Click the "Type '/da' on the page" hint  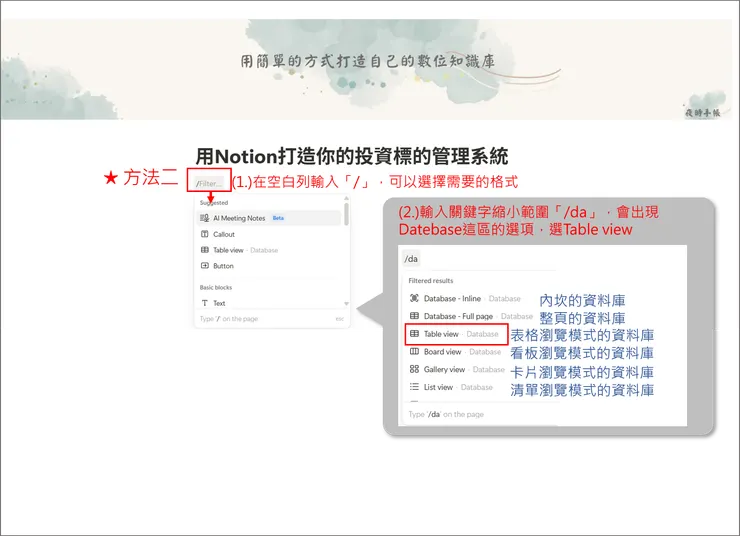click(446, 414)
